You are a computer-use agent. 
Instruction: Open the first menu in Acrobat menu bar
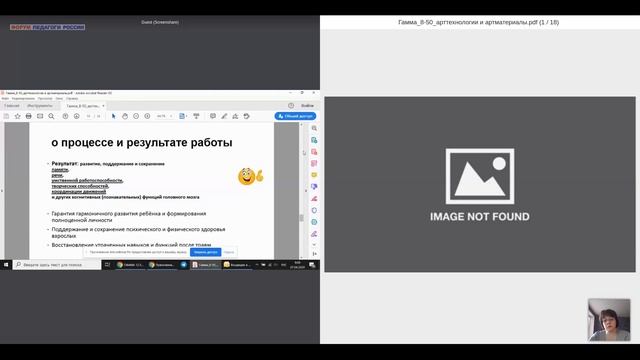pyautogui.click(x=5, y=99)
